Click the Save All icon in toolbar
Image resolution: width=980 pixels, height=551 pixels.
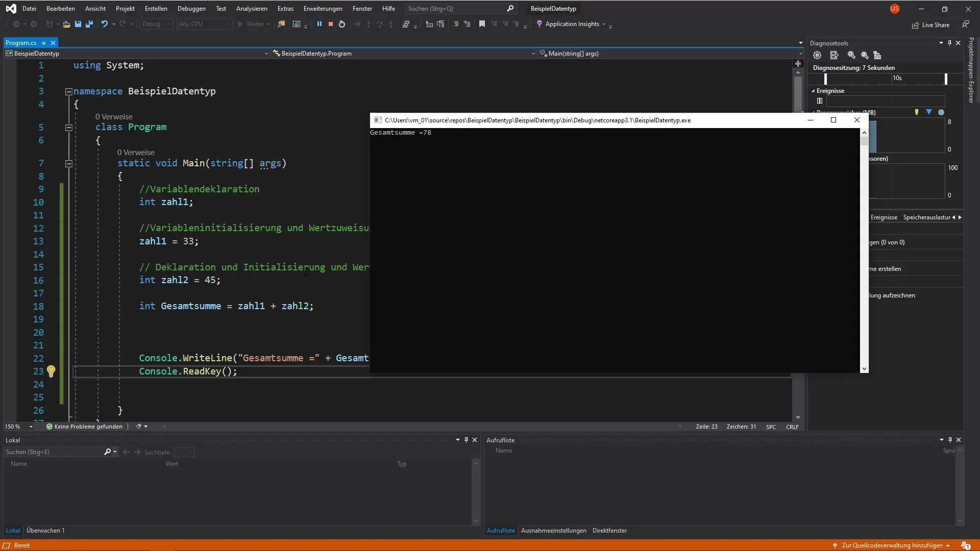(x=89, y=24)
